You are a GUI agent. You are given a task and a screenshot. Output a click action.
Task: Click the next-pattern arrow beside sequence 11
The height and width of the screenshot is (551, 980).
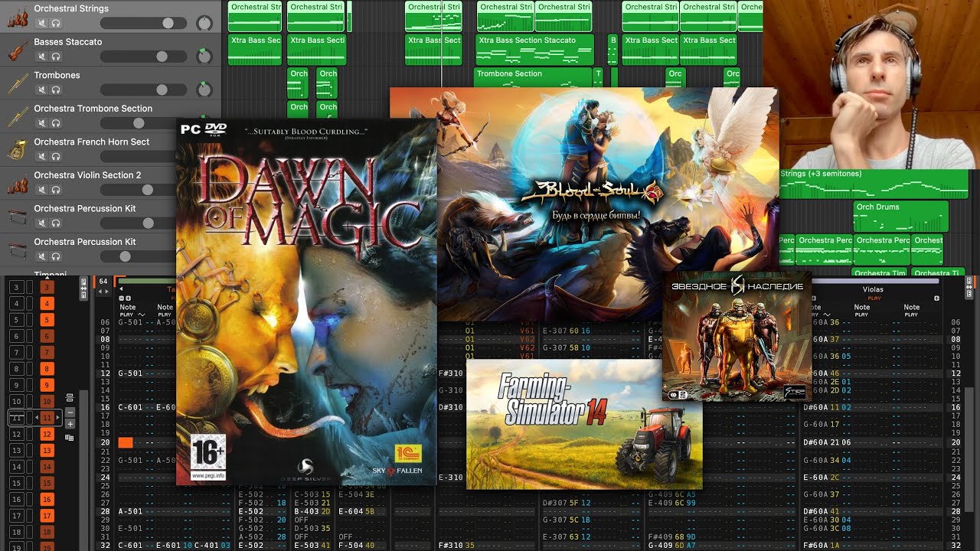click(x=58, y=418)
